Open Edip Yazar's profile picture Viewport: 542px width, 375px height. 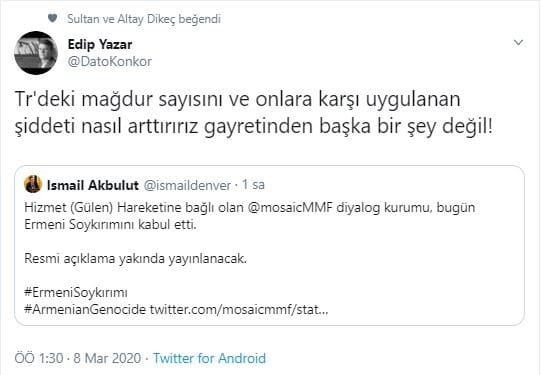point(36,53)
